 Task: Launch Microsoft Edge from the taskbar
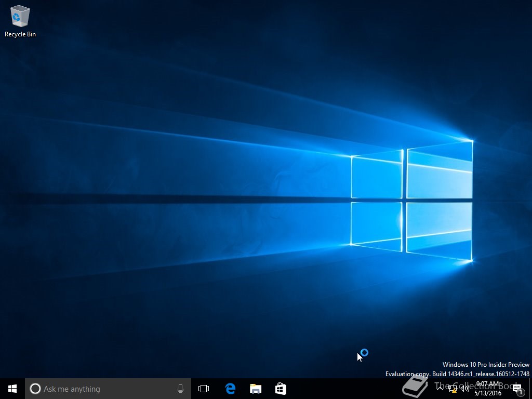tap(230, 389)
